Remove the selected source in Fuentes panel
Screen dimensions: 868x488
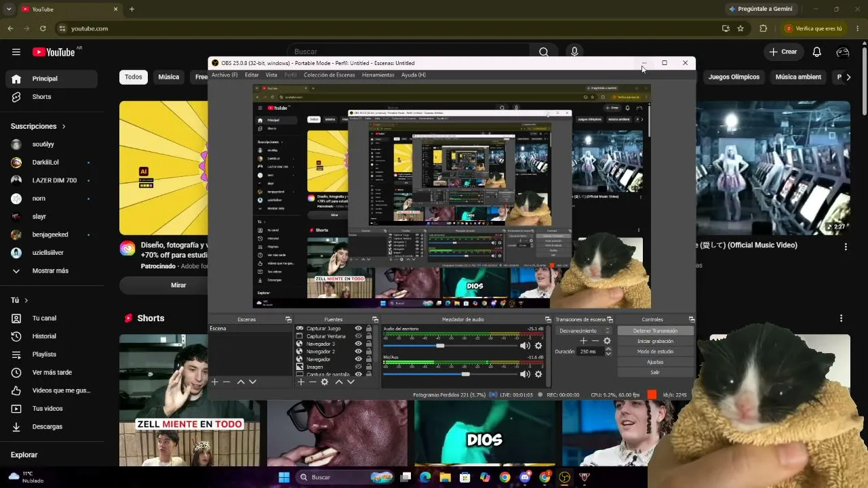[x=313, y=382]
